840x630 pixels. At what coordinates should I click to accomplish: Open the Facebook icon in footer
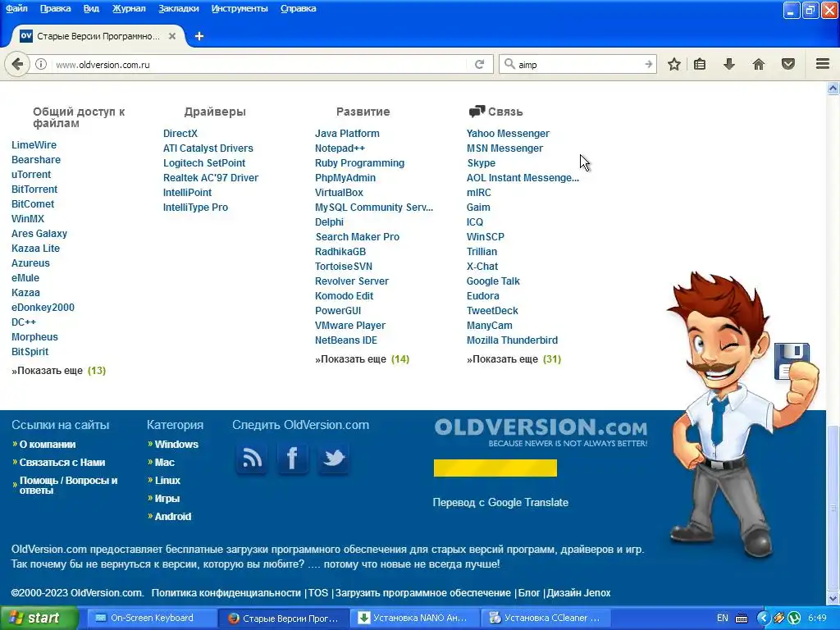293,459
